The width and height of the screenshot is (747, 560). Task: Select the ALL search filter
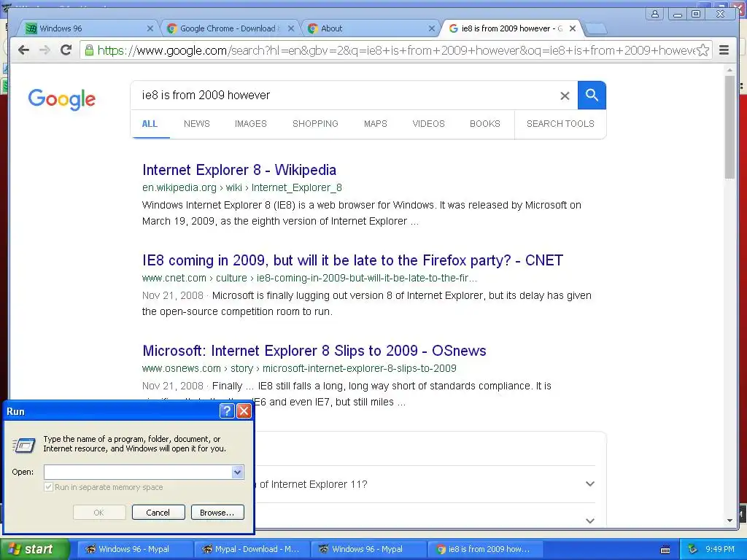(x=150, y=124)
